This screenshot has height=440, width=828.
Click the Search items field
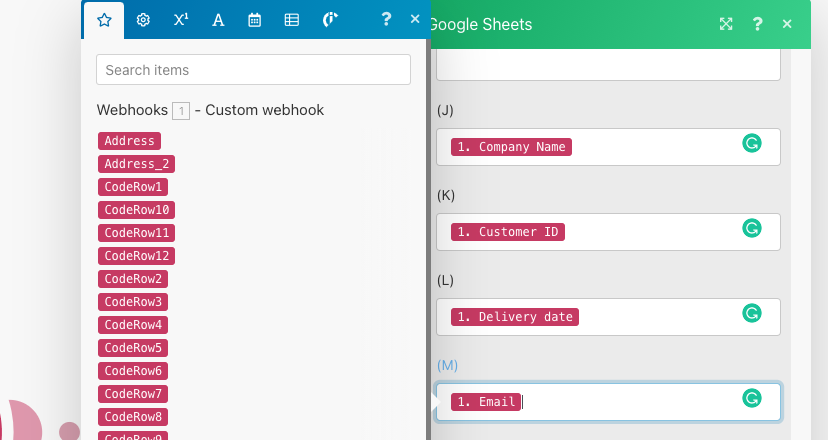(253, 70)
